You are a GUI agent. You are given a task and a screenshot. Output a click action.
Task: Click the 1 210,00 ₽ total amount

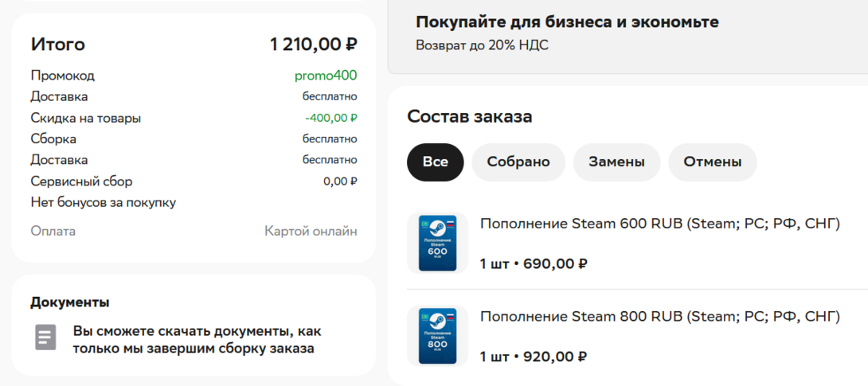pyautogui.click(x=313, y=45)
